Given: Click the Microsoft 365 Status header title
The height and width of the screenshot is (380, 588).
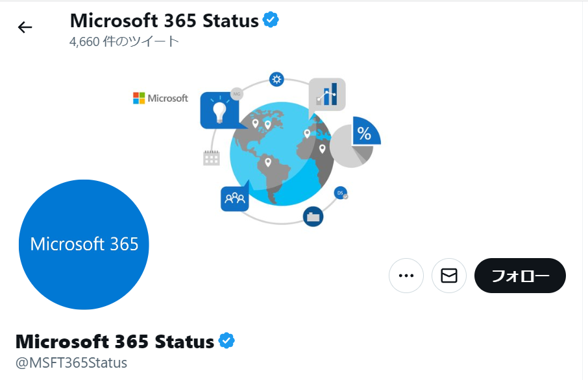Looking at the screenshot, I should (164, 21).
